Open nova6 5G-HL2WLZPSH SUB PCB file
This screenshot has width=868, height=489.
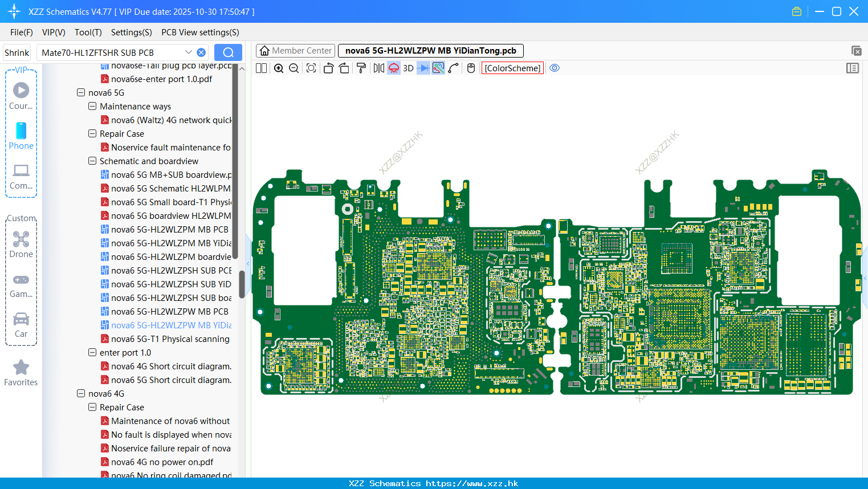[x=166, y=270]
